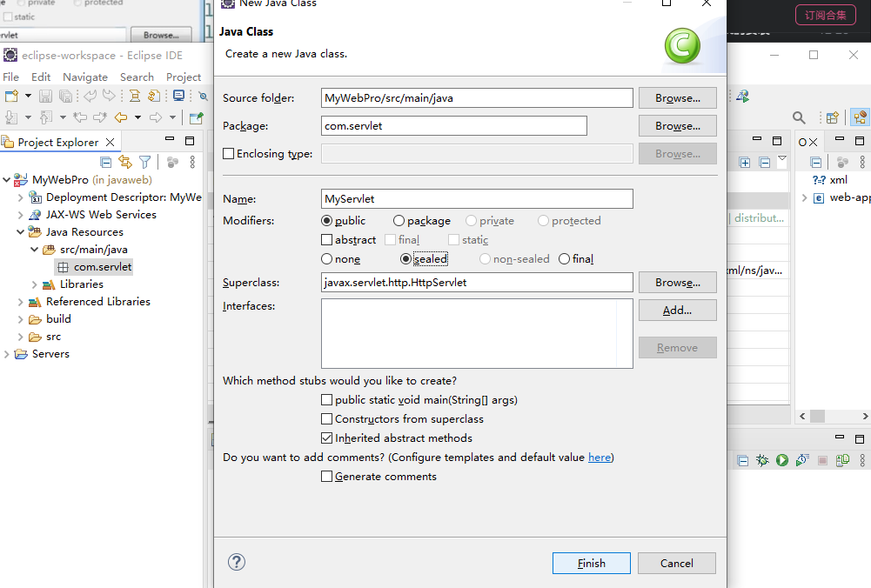
Task: Click the pin editor icon in toolbar
Action: pos(196,117)
